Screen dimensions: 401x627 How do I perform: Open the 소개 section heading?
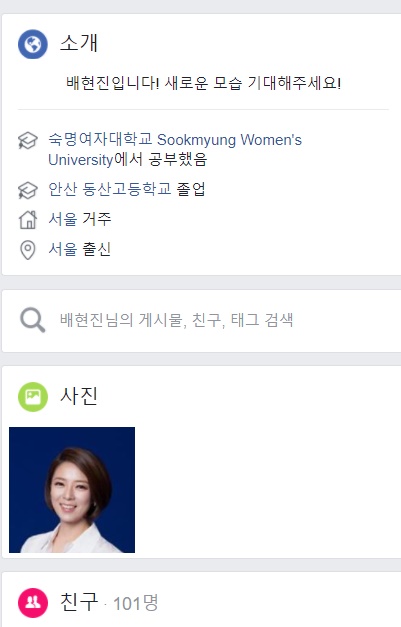(79, 43)
